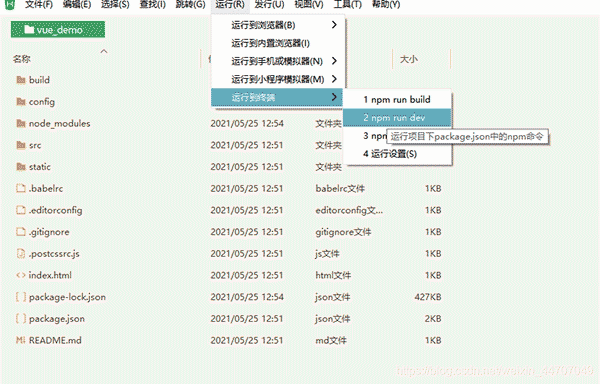Select the node_modules folder icon
600x384 pixels.
21,124
